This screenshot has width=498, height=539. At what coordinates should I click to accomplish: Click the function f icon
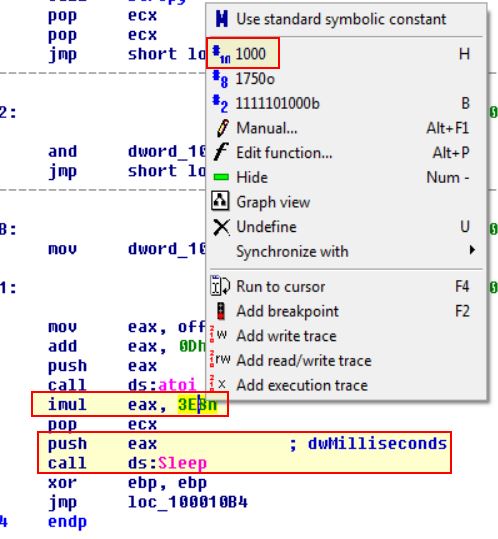click(x=221, y=152)
